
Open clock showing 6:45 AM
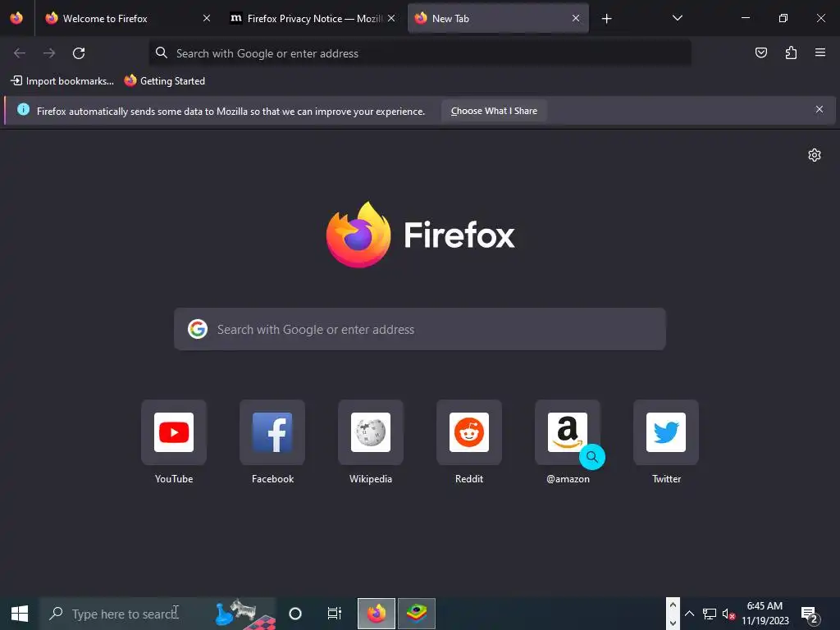[x=765, y=614]
